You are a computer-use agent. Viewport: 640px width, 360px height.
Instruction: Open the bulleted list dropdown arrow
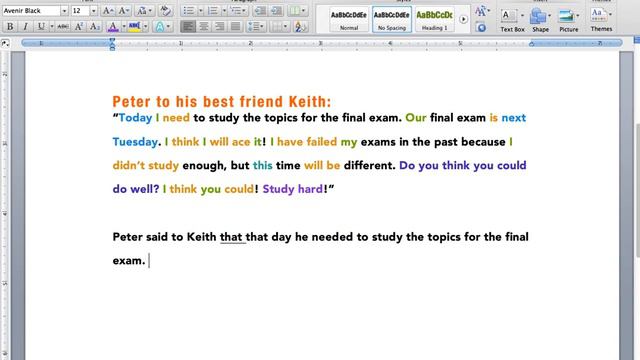tap(200, 11)
